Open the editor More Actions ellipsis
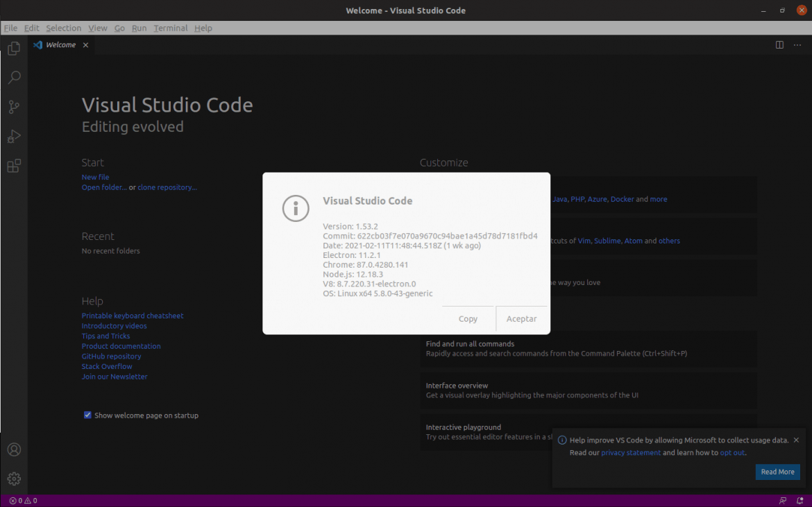Image resolution: width=812 pixels, height=507 pixels. pos(797,45)
